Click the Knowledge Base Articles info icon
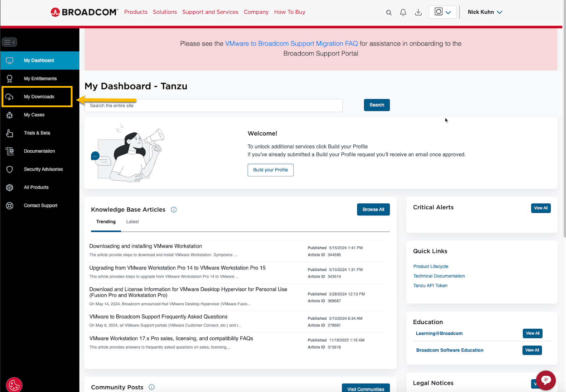 click(174, 209)
